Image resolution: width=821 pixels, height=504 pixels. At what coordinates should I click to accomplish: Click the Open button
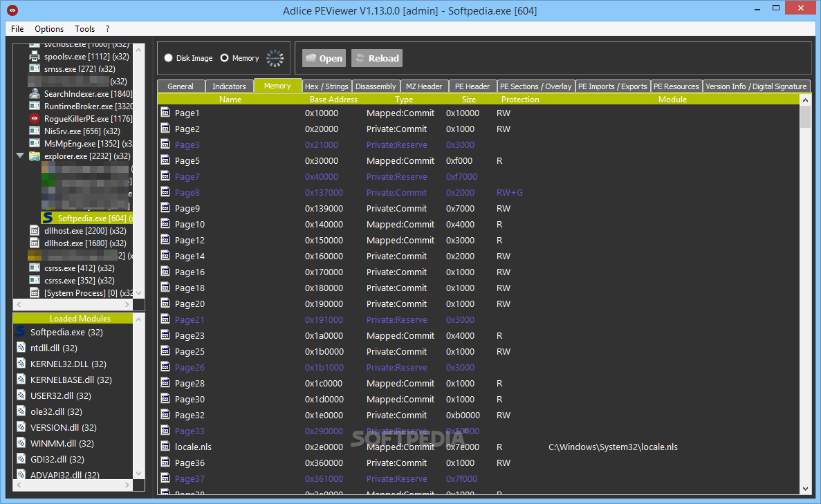324,58
